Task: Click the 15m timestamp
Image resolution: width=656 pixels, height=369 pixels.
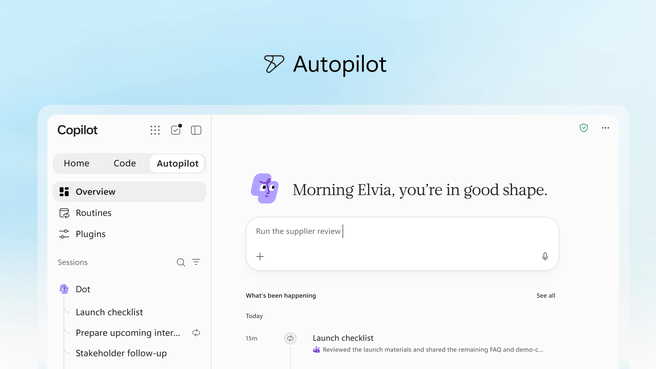Action: point(251,338)
